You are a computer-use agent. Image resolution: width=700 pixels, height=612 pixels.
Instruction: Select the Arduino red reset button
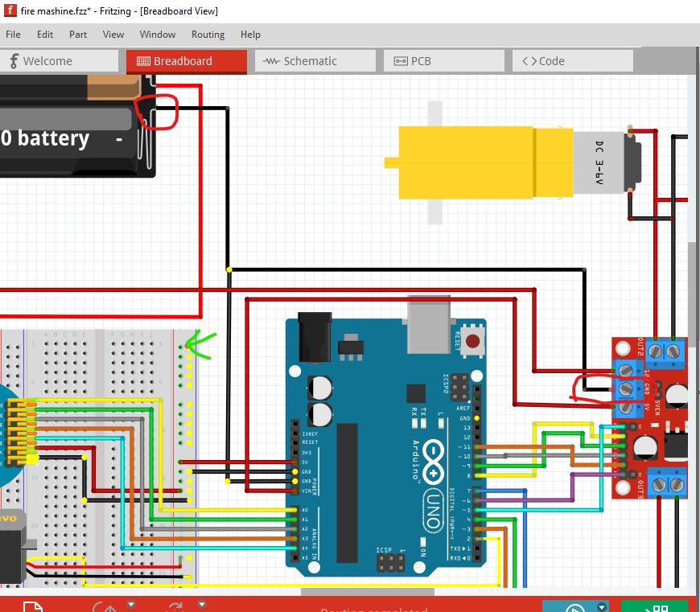pos(472,341)
